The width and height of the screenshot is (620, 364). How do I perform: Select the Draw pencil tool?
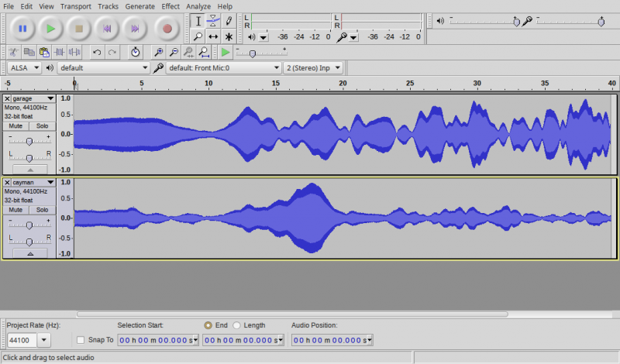pyautogui.click(x=229, y=21)
